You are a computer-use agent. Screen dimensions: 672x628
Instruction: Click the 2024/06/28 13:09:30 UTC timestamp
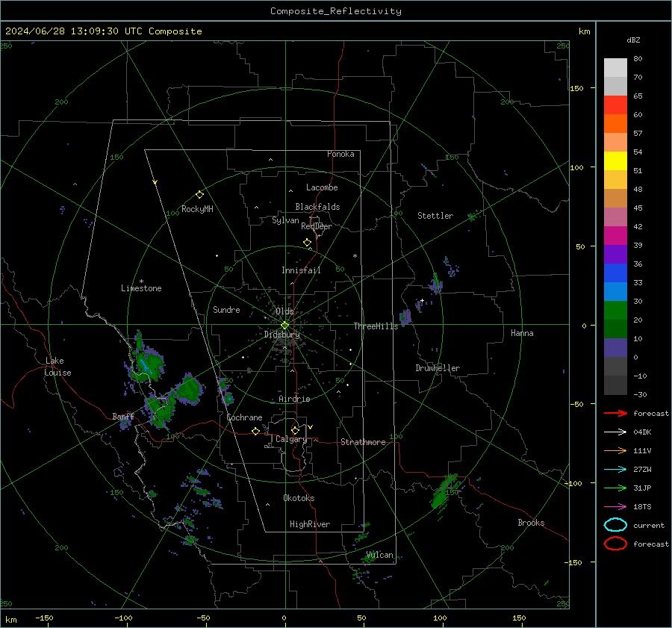point(103,31)
